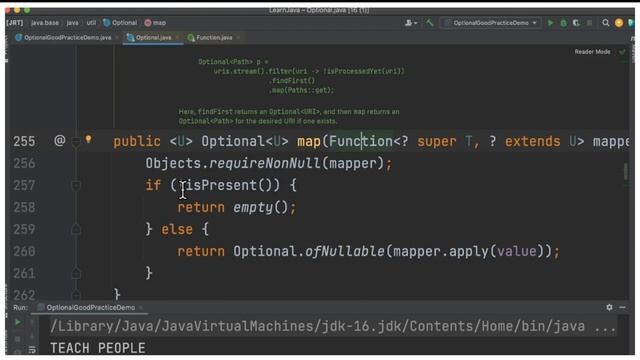This screenshot has height=360, width=640.
Task: Click the 'Function' type in the map signature
Action: (360, 142)
